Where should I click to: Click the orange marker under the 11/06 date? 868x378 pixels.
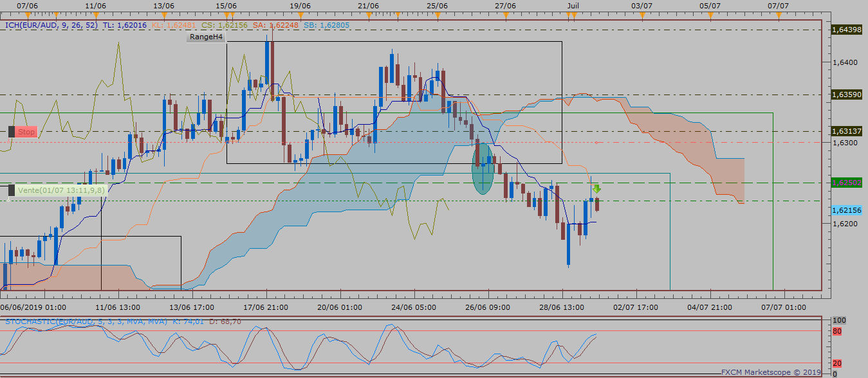coord(95,14)
